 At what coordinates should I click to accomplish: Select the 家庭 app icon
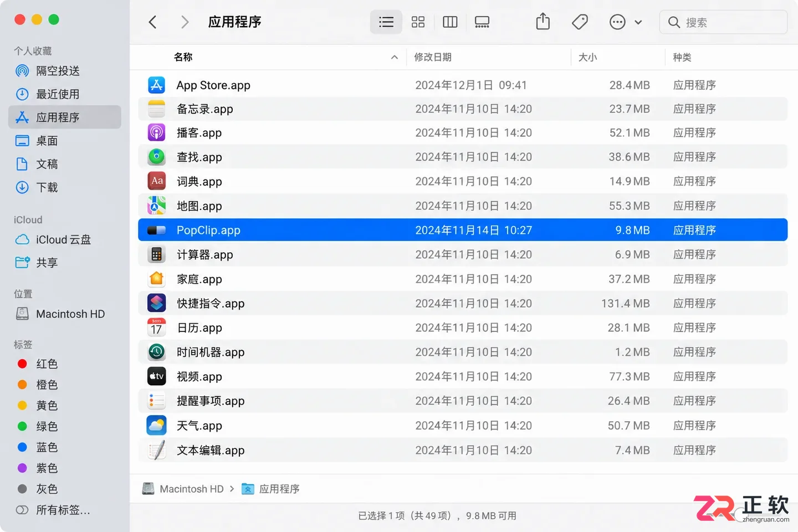(156, 279)
